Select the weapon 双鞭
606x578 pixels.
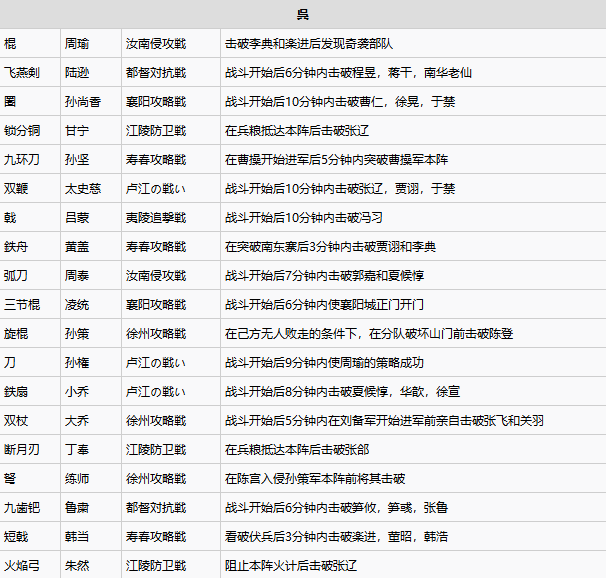pyautogui.click(x=16, y=189)
